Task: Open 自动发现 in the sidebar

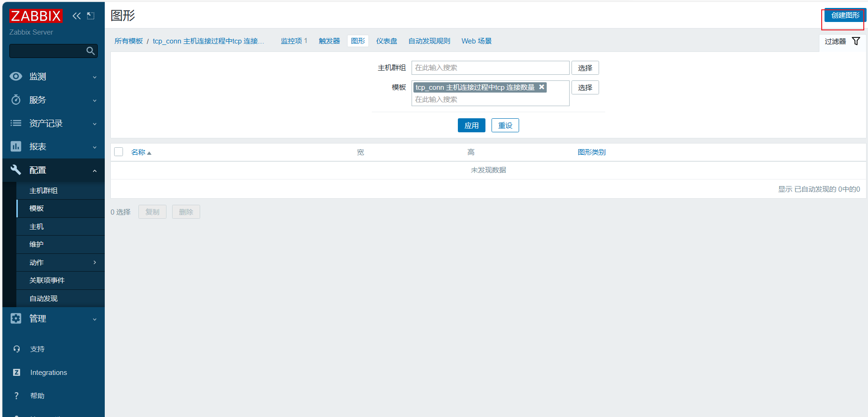Action: tap(60, 298)
